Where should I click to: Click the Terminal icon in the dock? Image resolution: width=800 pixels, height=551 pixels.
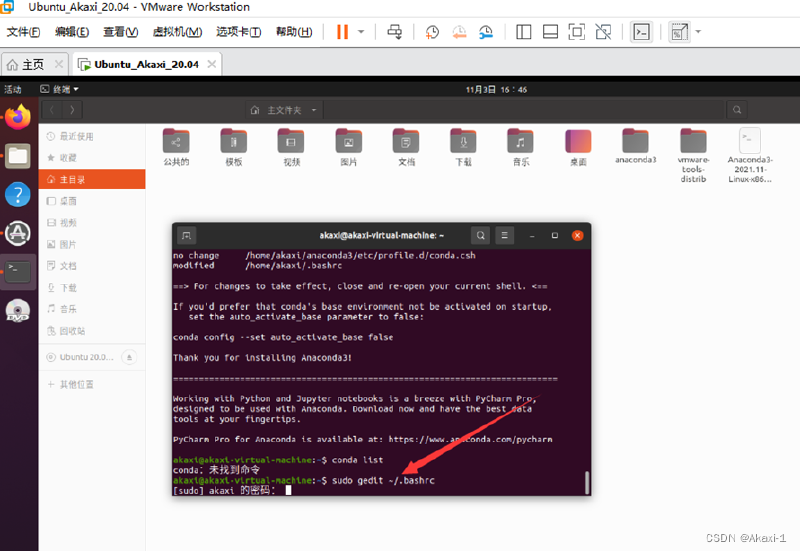[x=18, y=272]
